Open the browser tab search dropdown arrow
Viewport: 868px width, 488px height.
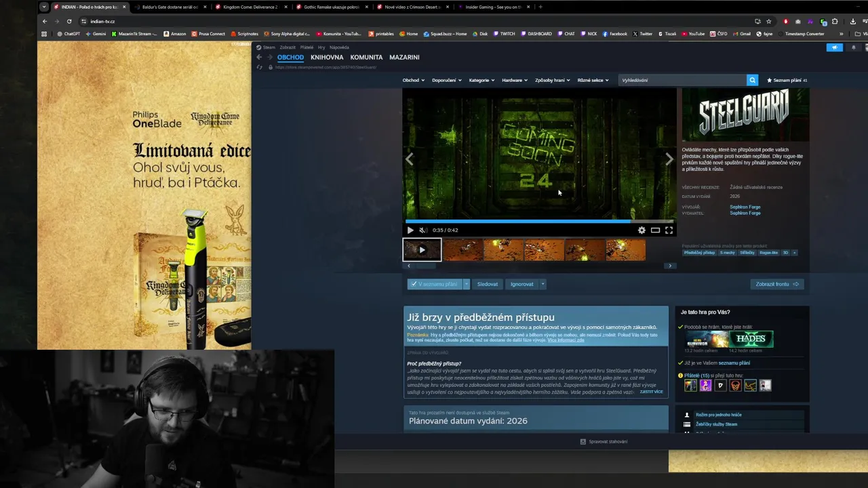point(44,7)
